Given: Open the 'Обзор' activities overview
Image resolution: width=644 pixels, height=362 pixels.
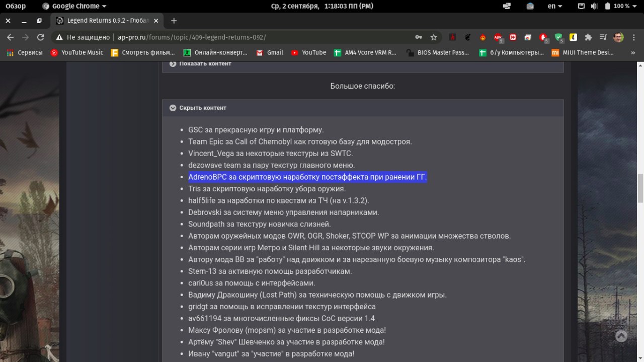Looking at the screenshot, I should click(16, 6).
